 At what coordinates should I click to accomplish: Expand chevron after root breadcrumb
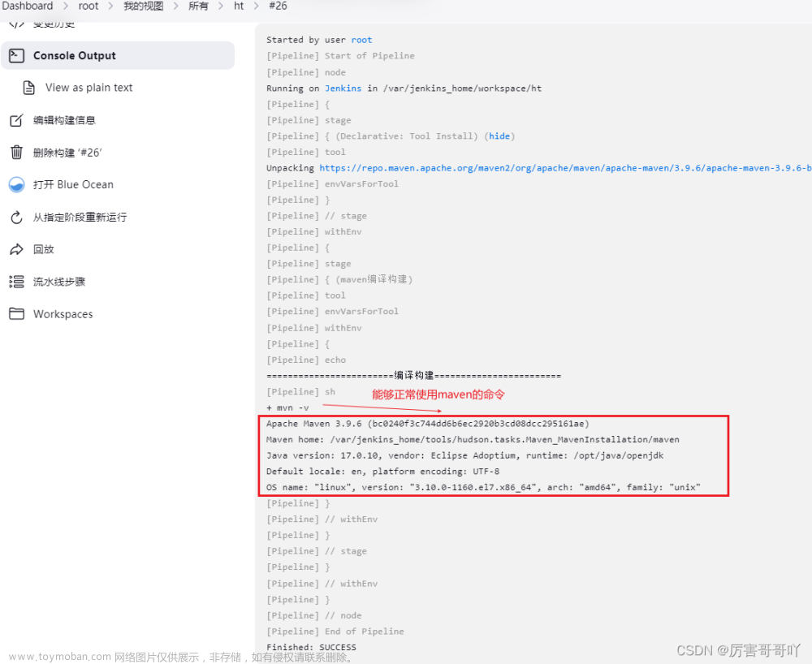point(110,6)
